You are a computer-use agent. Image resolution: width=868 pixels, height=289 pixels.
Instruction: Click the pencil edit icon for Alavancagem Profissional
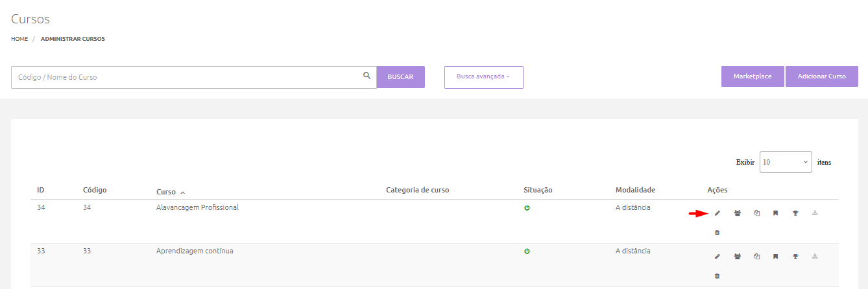[717, 213]
